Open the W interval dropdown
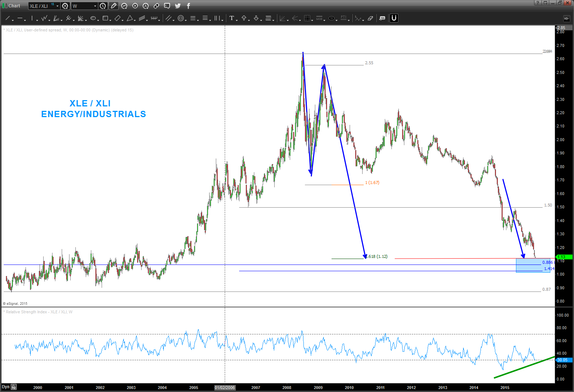Screen dimensions: 574x392 click(95, 6)
